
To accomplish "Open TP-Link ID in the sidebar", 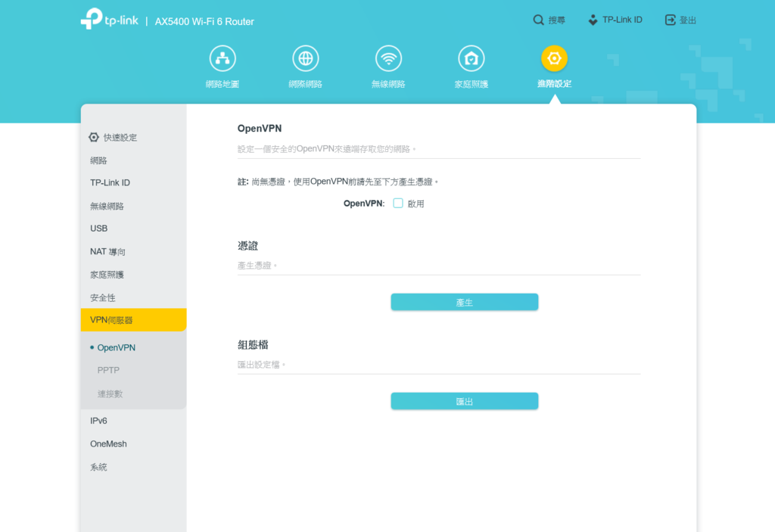I will point(110,182).
